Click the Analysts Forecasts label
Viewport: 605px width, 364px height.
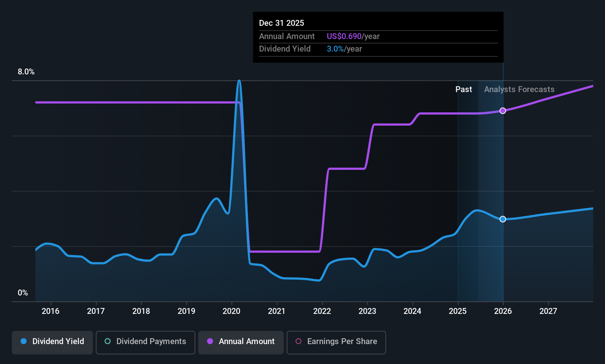click(519, 90)
